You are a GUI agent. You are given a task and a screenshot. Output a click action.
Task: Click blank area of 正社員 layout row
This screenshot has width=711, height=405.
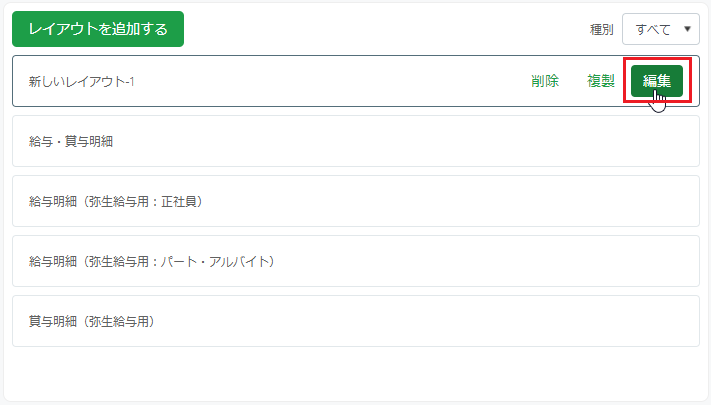(453, 201)
